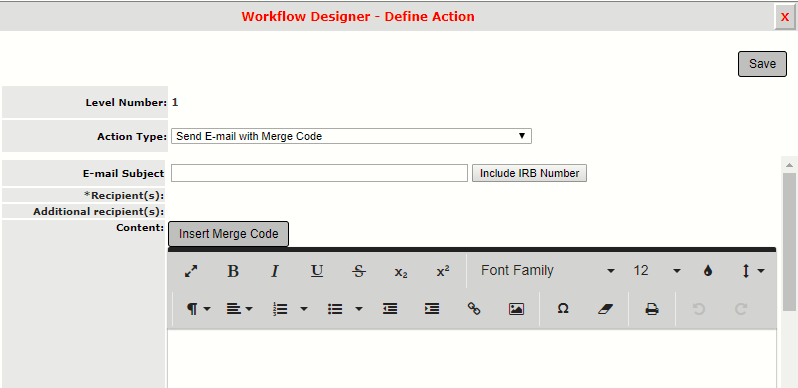798x388 pixels.
Task: Click the Save button
Action: tap(762, 64)
